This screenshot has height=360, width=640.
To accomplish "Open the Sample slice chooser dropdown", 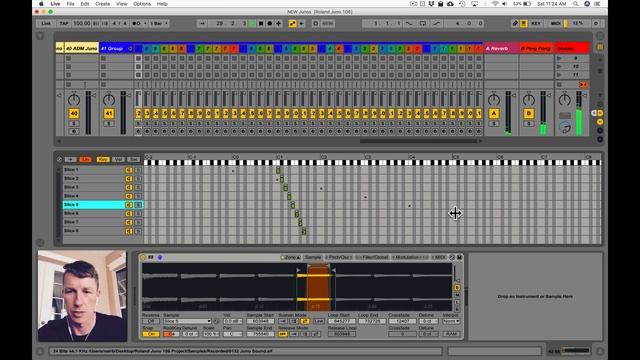I will (187, 321).
